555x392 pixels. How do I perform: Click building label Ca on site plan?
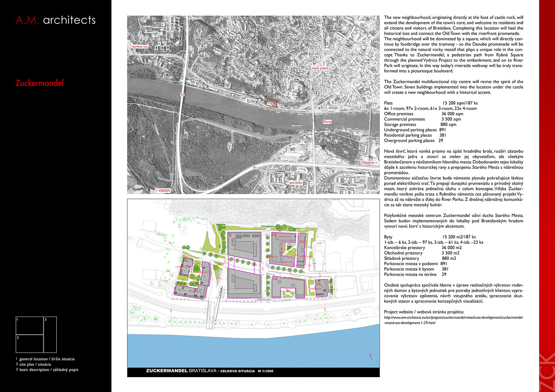coord(275,278)
